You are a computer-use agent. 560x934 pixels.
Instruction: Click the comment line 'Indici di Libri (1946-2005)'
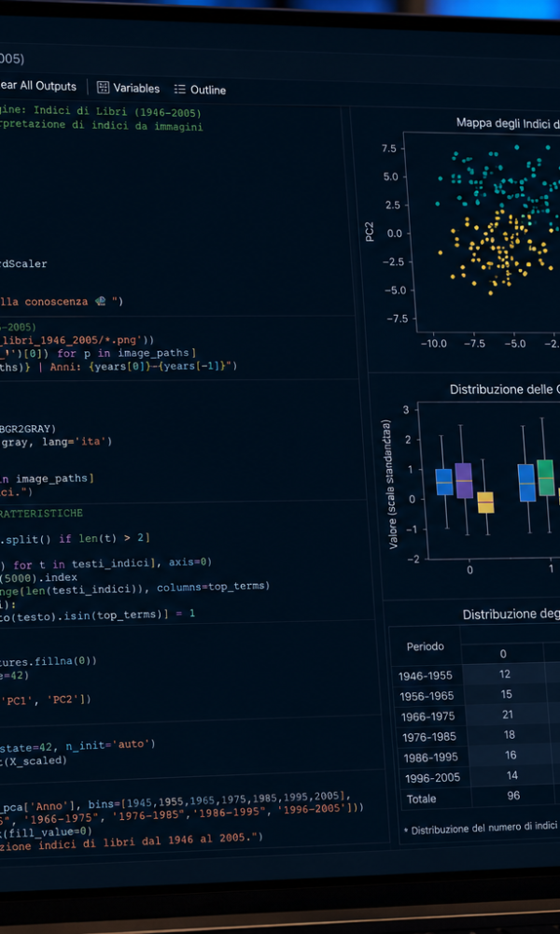click(118, 112)
